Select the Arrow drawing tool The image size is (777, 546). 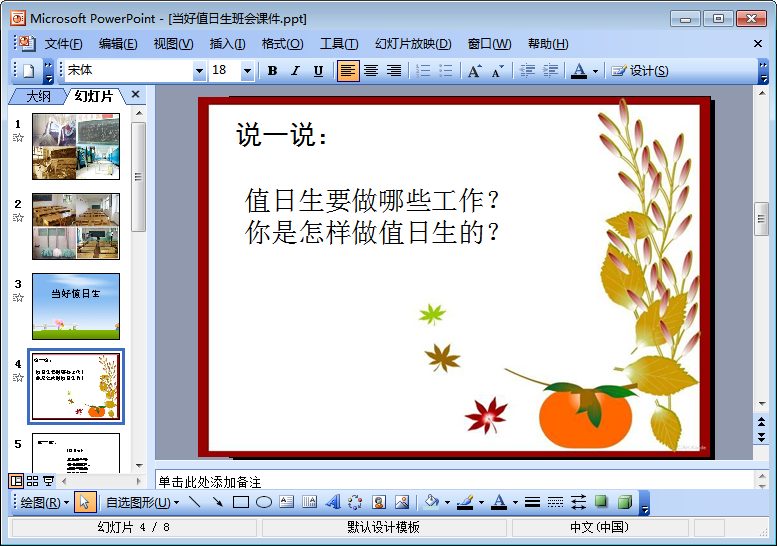[x=218, y=502]
